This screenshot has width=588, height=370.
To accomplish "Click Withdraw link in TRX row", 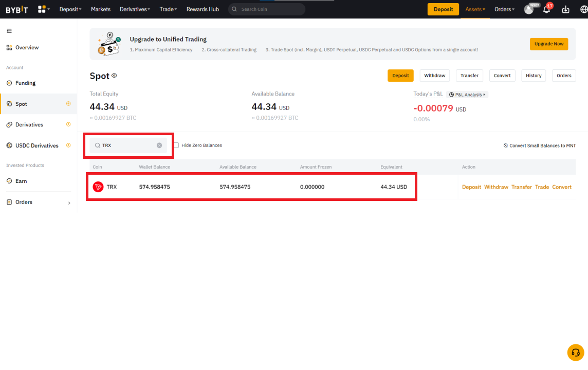I will 496,187.
